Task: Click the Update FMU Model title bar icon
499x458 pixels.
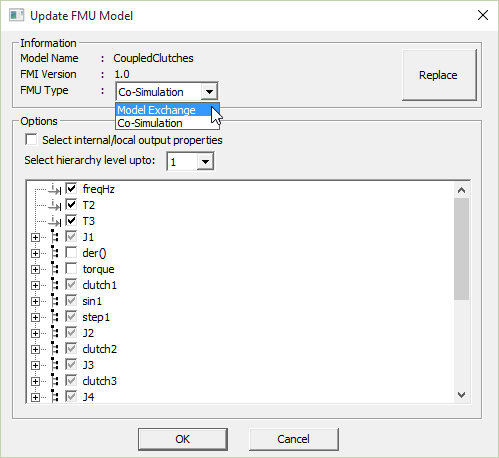Action: (16, 15)
